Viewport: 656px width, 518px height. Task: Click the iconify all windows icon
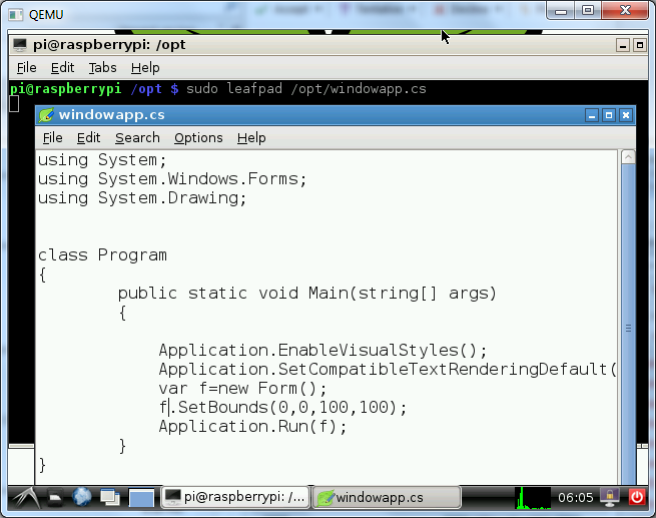point(110,497)
